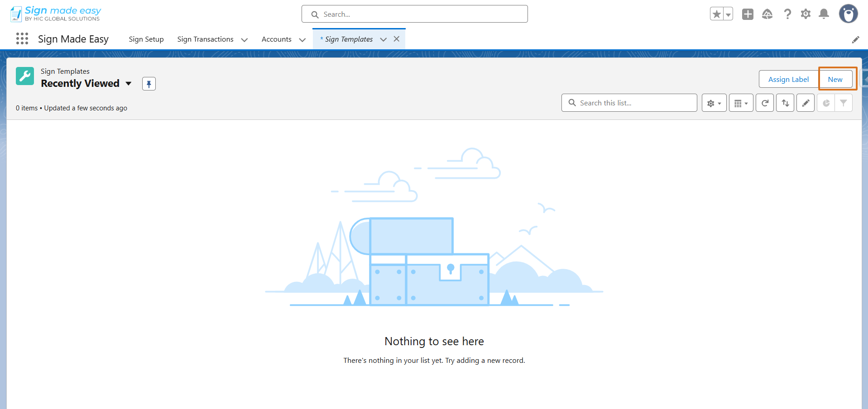868x409 pixels.
Task: Open the Setup gear in header
Action: coord(806,14)
